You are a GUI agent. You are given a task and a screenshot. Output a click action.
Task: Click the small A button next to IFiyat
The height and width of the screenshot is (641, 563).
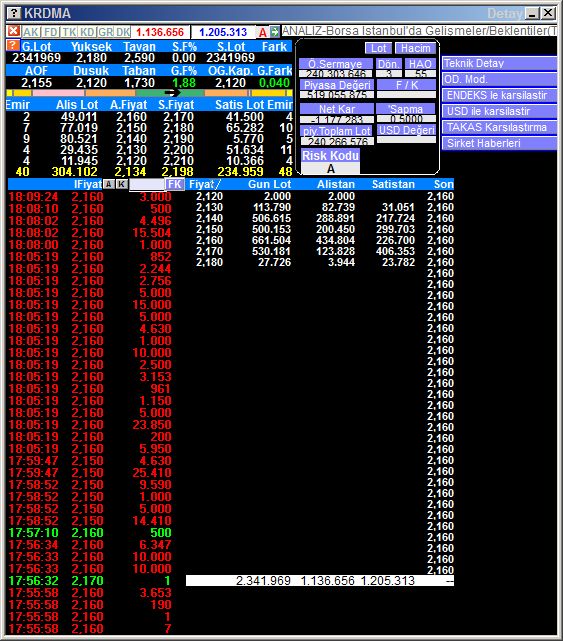[x=108, y=184]
